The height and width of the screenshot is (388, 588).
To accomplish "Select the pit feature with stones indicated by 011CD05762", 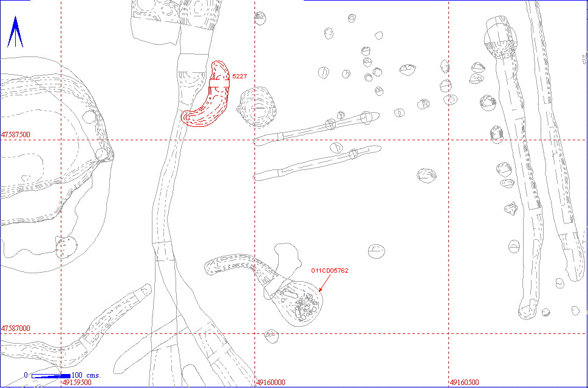I will coord(296,303).
